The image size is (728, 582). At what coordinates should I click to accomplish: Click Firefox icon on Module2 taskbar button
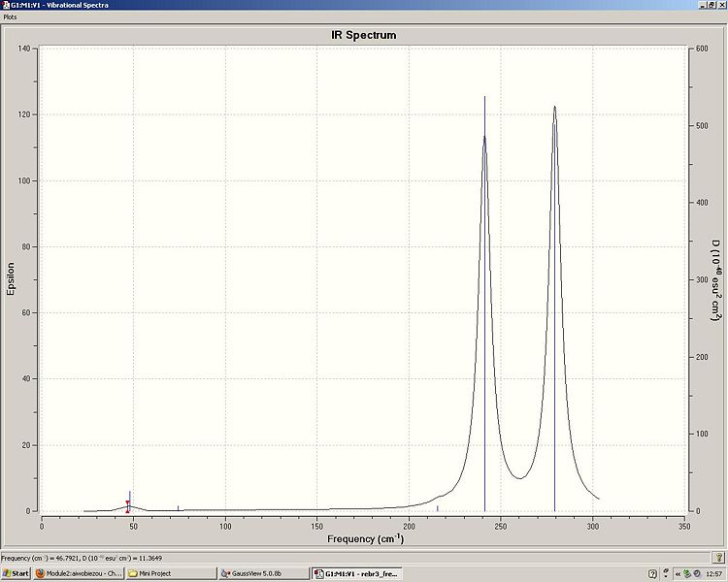click(40, 573)
